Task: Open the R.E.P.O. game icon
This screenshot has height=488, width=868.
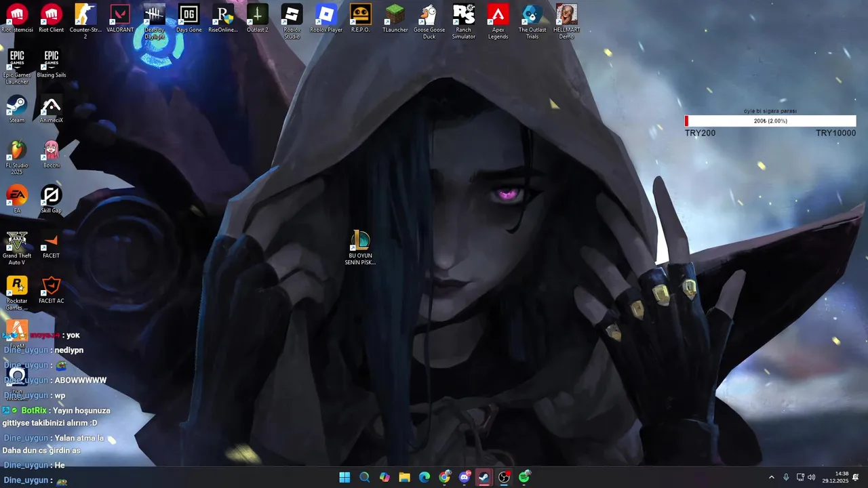Action: 360,18
